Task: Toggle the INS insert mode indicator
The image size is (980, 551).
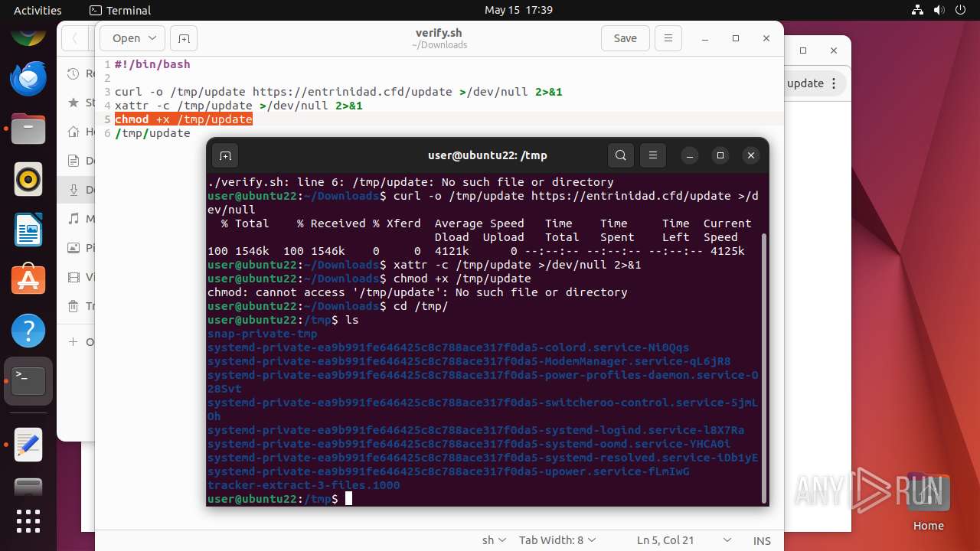Action: click(762, 540)
